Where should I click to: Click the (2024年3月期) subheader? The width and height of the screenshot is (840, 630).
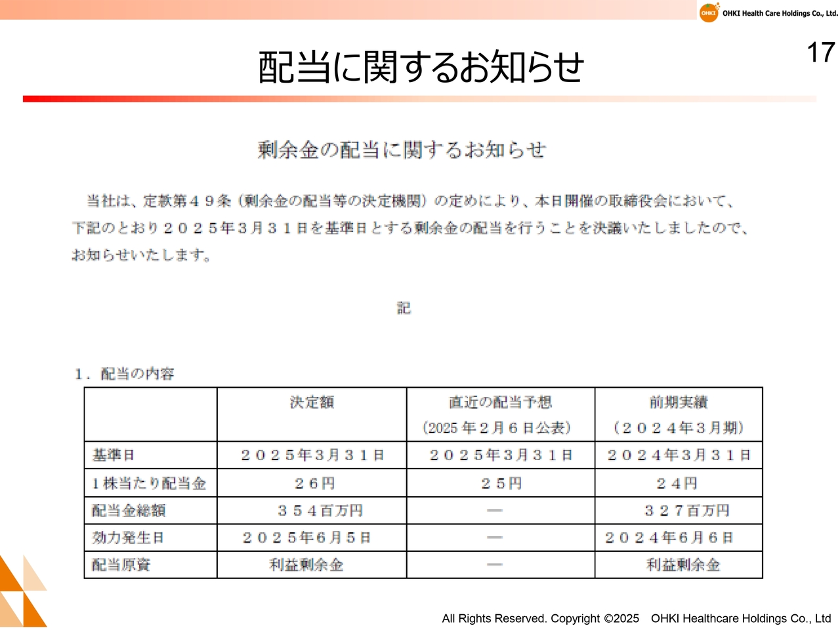tap(679, 428)
